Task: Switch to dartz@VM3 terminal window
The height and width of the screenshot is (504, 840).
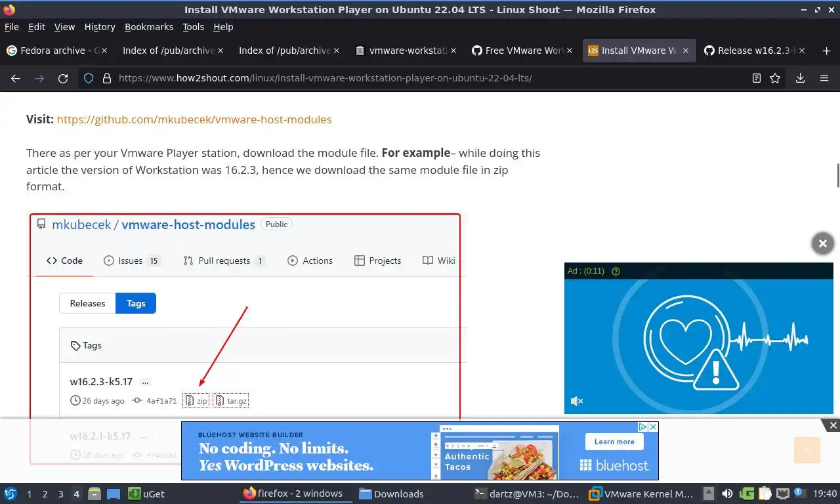Action: point(526,493)
